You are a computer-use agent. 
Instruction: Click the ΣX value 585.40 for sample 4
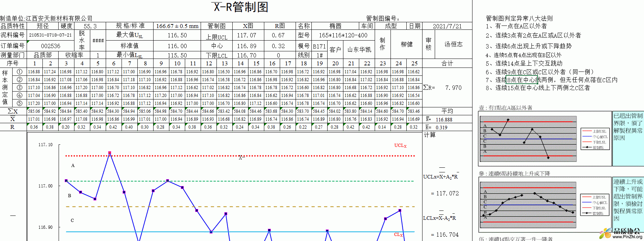(82, 111)
